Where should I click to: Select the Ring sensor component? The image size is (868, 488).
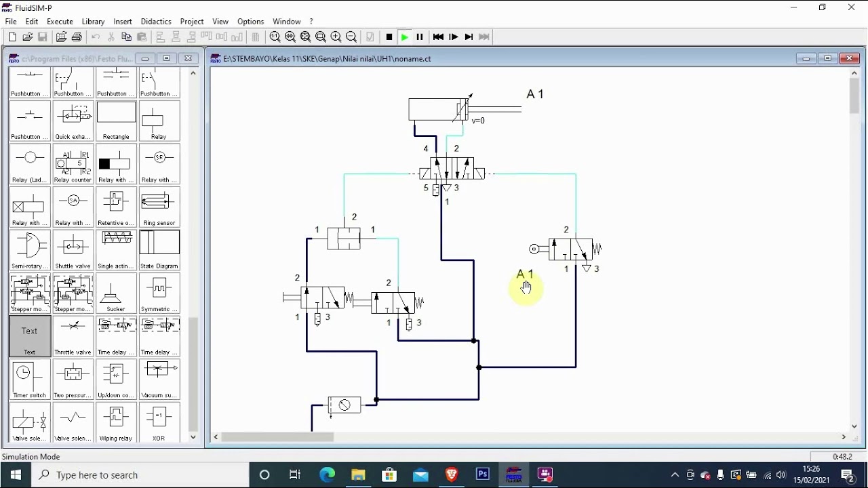pos(159,207)
